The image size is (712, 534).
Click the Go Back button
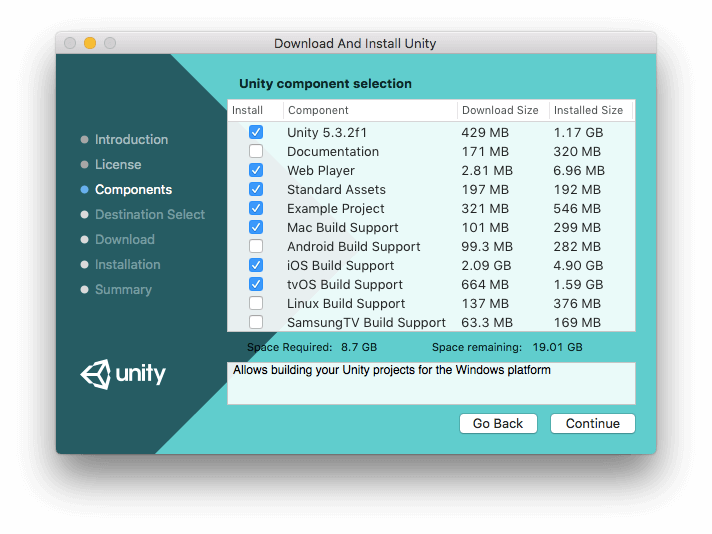[498, 423]
